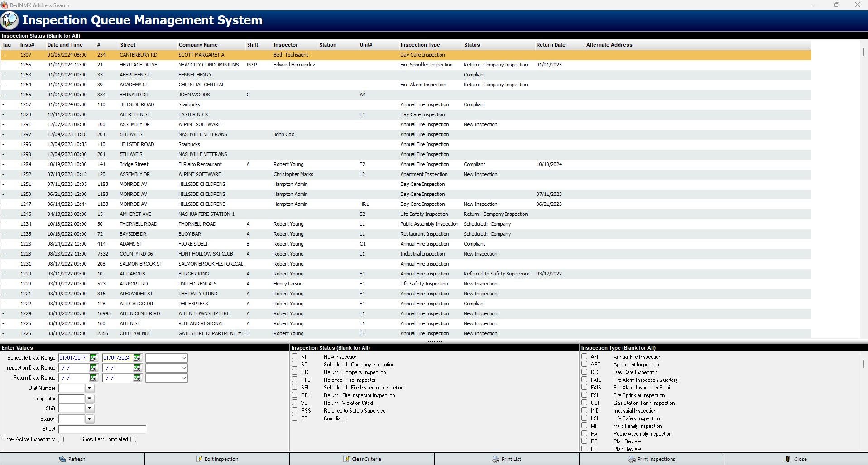Enable Show Active Inspections
868x465 pixels.
[x=61, y=439]
